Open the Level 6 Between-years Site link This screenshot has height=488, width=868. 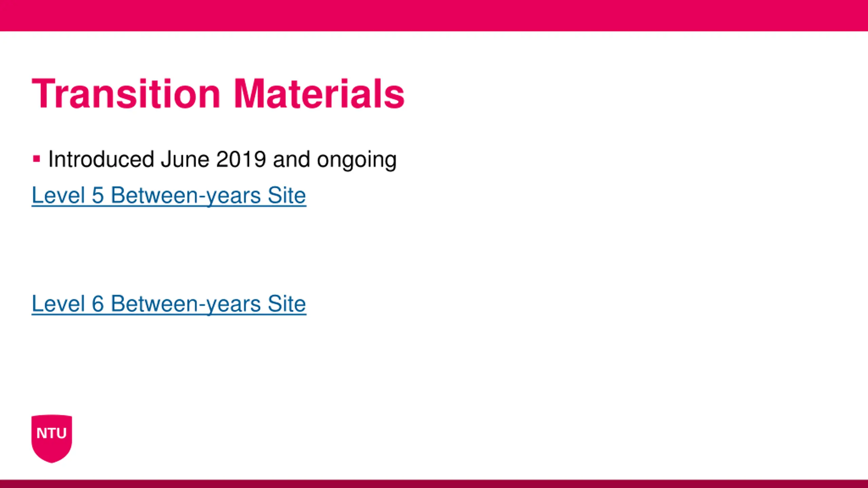pyautogui.click(x=169, y=304)
